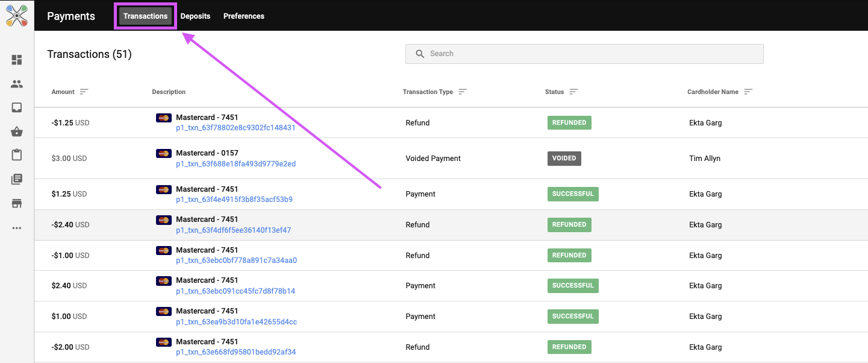The width and height of the screenshot is (868, 363).
Task: Click the -$2.40 USD amount
Action: click(x=70, y=225)
